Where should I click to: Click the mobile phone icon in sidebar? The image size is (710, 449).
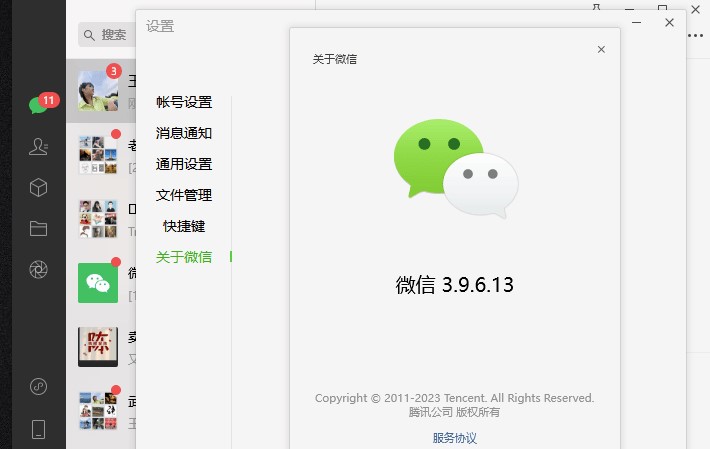[38, 429]
